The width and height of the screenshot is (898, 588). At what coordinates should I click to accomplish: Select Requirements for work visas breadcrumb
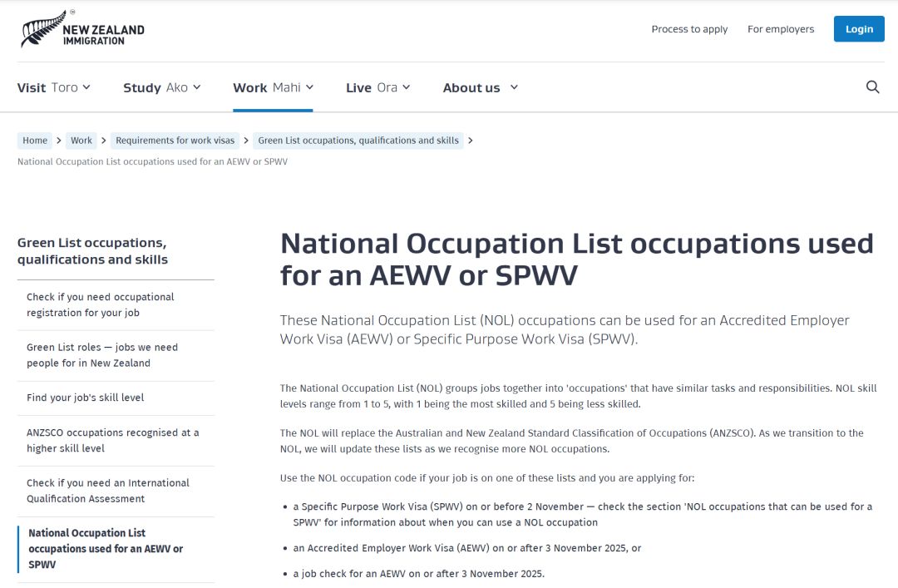click(175, 141)
